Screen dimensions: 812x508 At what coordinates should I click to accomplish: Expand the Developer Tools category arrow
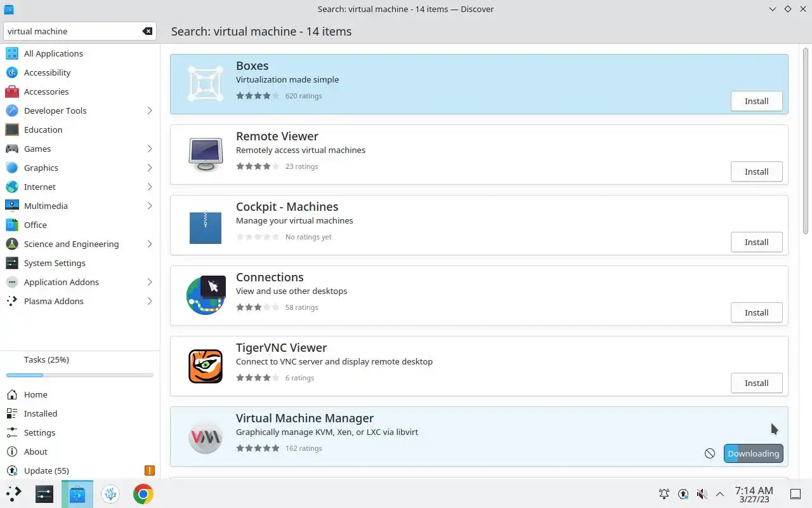(150, 110)
